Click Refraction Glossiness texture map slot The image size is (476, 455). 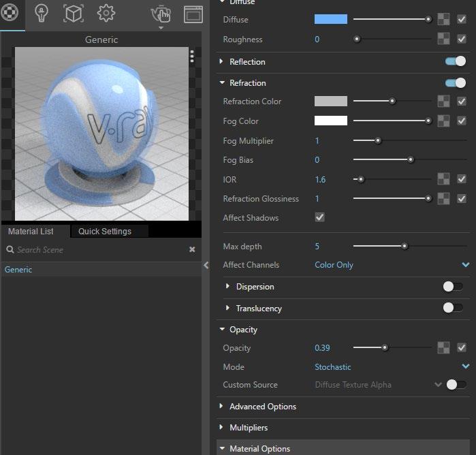point(443,199)
